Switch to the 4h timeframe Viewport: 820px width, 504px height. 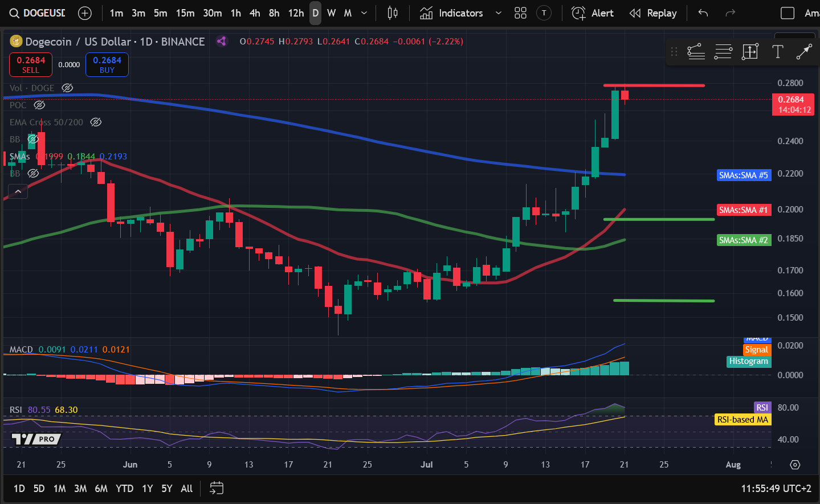pyautogui.click(x=255, y=13)
